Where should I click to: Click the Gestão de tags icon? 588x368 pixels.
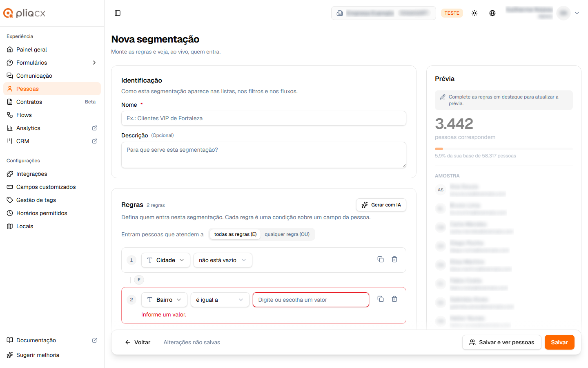pyautogui.click(x=10, y=200)
